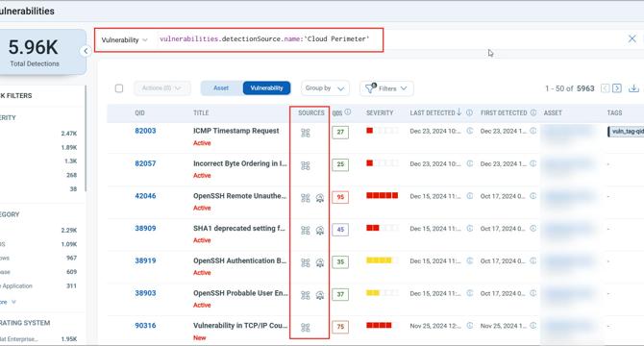Screen dimensions: 644x346
Task: Open QID 38903 link
Action: pos(145,293)
